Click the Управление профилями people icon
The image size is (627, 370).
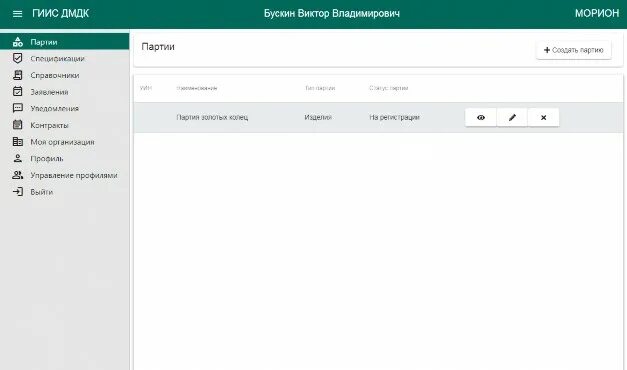pos(18,175)
